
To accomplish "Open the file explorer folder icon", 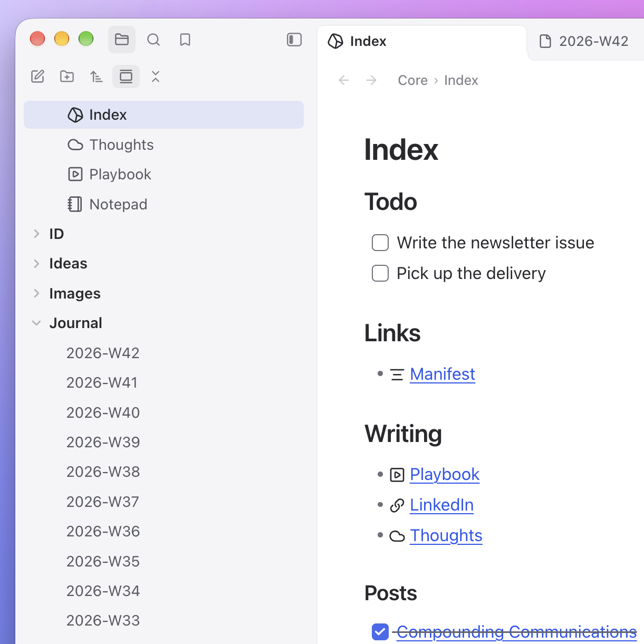I will click(x=122, y=40).
